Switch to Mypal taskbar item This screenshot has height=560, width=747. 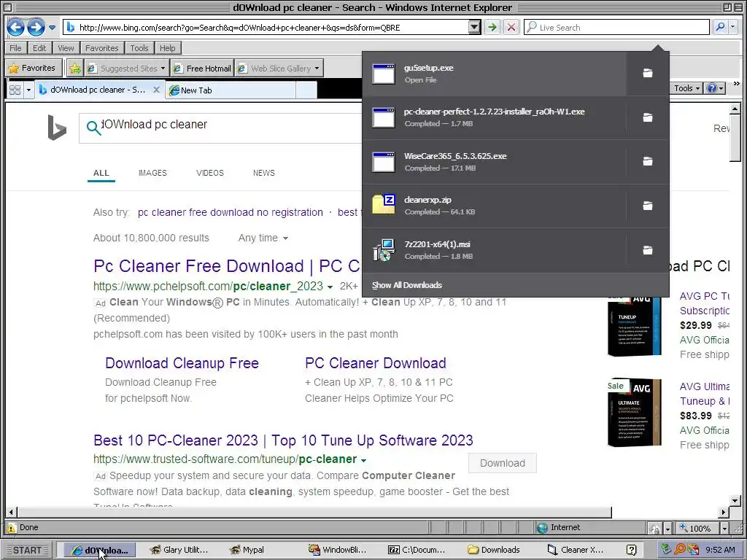click(247, 550)
